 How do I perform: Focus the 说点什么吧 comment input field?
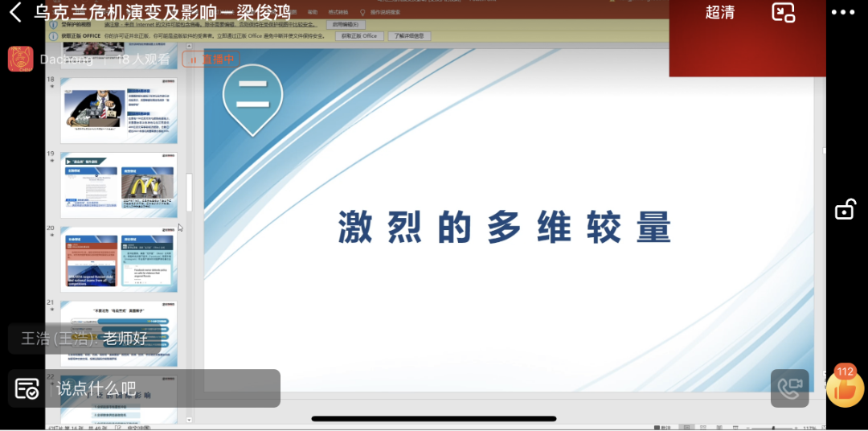point(166,388)
